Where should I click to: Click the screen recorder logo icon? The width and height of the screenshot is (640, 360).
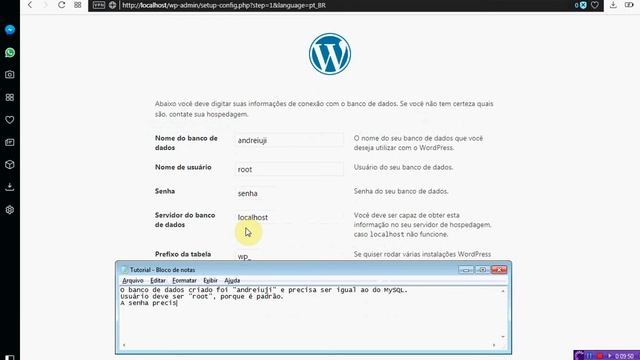coord(579,356)
